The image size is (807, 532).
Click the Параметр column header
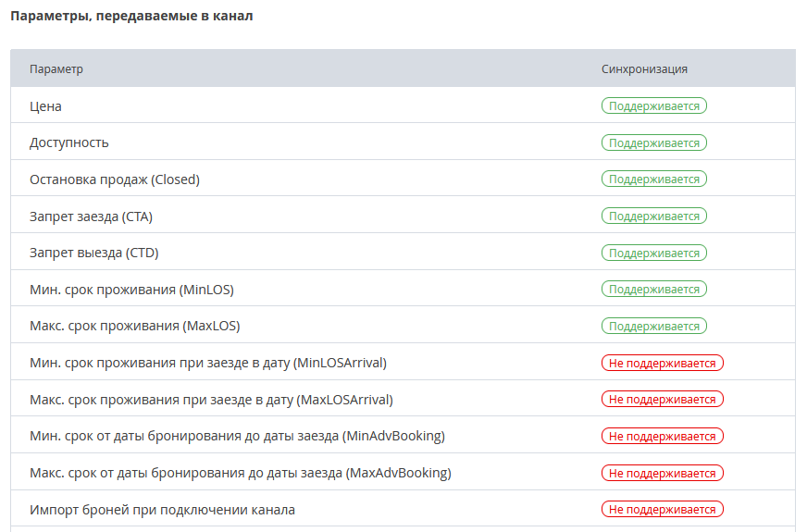point(56,69)
